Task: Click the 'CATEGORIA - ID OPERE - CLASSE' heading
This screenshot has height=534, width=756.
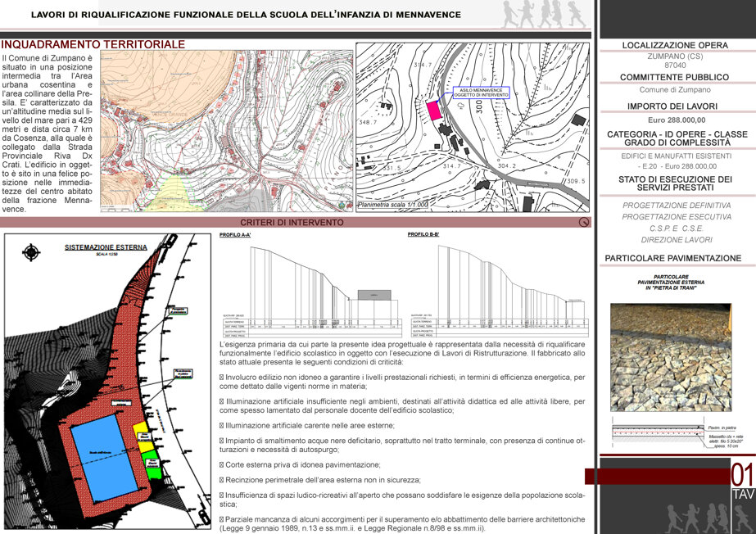Action: tap(677, 138)
